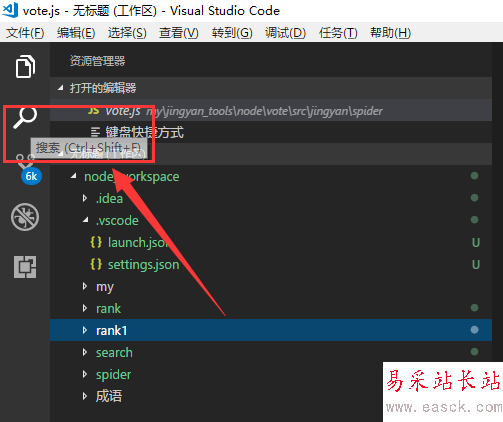Viewport: 503px width, 422px height.
Task: Click the U status on settings.json row
Action: (476, 264)
